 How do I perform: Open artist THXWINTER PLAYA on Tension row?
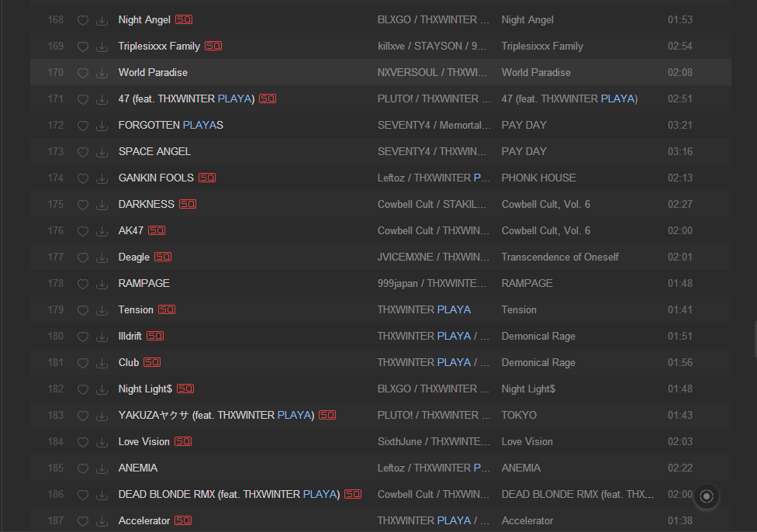424,309
